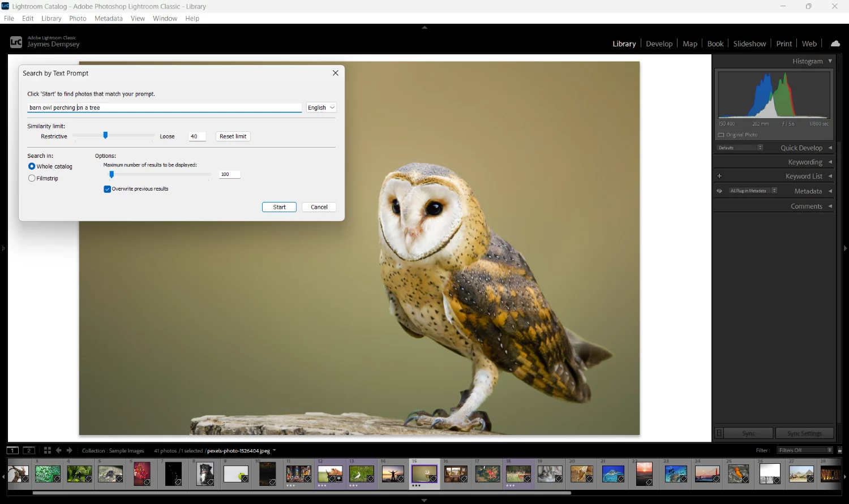Open cloud sync status via the cloud icon
The width and height of the screenshot is (849, 504).
(835, 42)
